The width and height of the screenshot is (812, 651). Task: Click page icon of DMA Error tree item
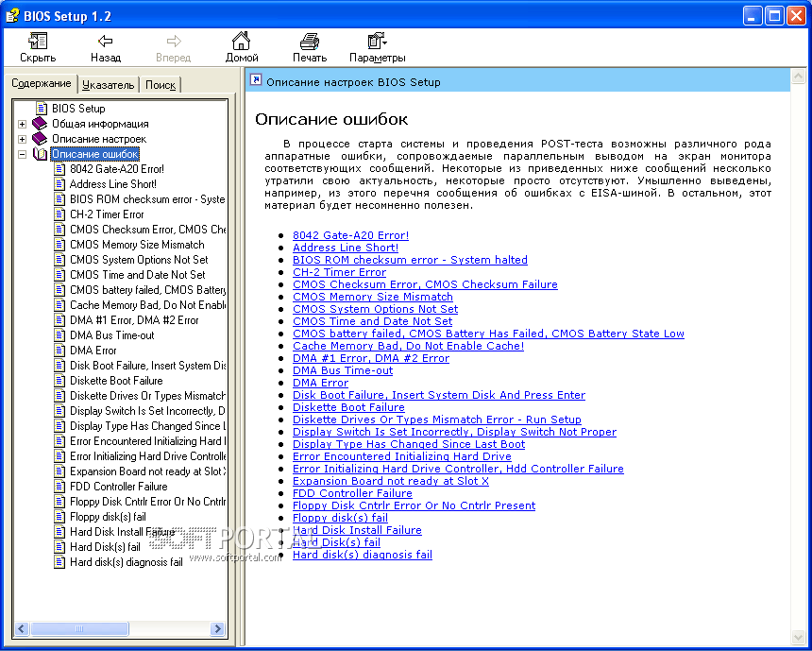point(60,351)
